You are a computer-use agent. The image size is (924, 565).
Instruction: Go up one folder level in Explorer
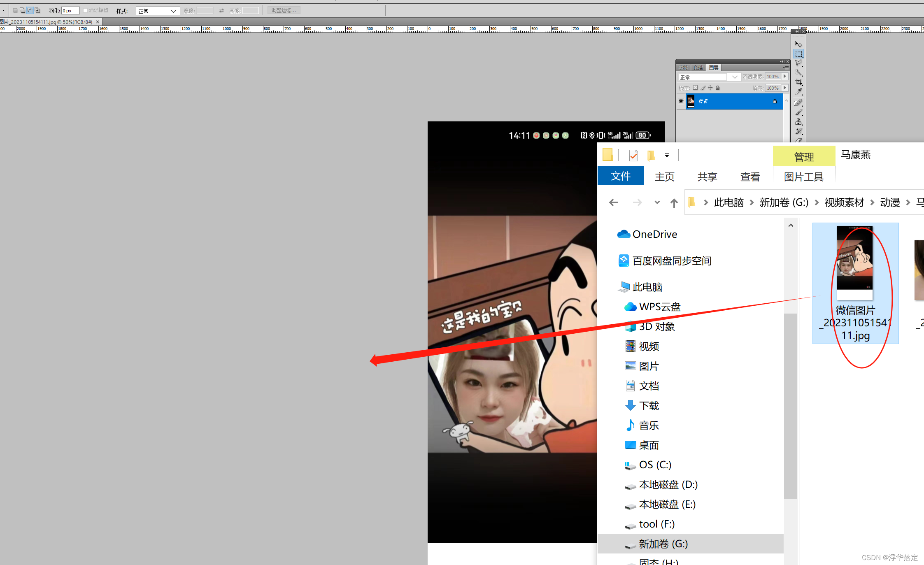674,202
